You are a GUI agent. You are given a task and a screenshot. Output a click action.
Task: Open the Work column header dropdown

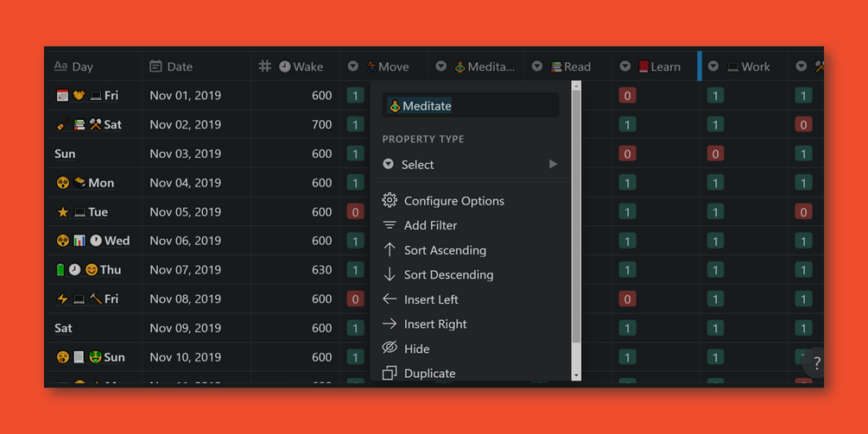tap(713, 66)
